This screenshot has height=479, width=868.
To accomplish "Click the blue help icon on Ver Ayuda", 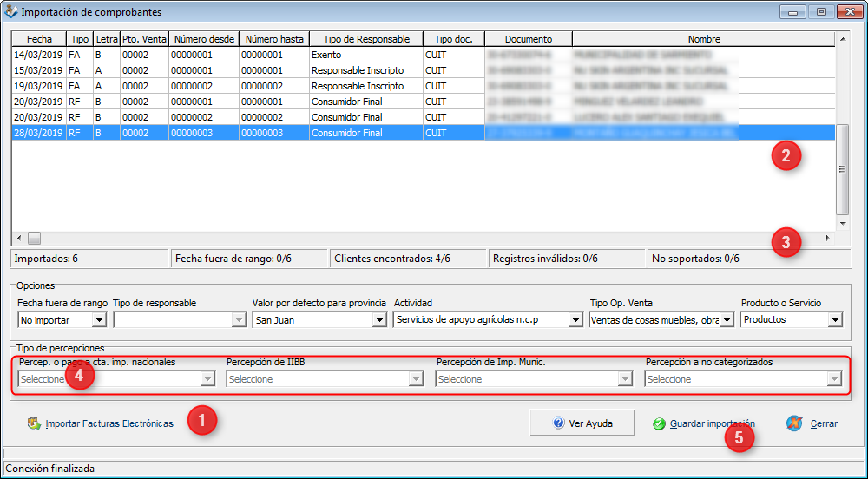I will click(x=559, y=423).
